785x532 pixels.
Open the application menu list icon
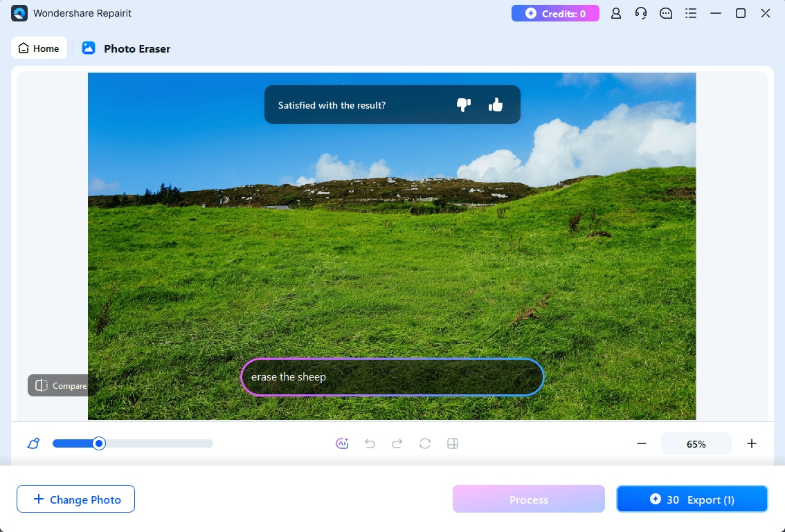pyautogui.click(x=691, y=12)
